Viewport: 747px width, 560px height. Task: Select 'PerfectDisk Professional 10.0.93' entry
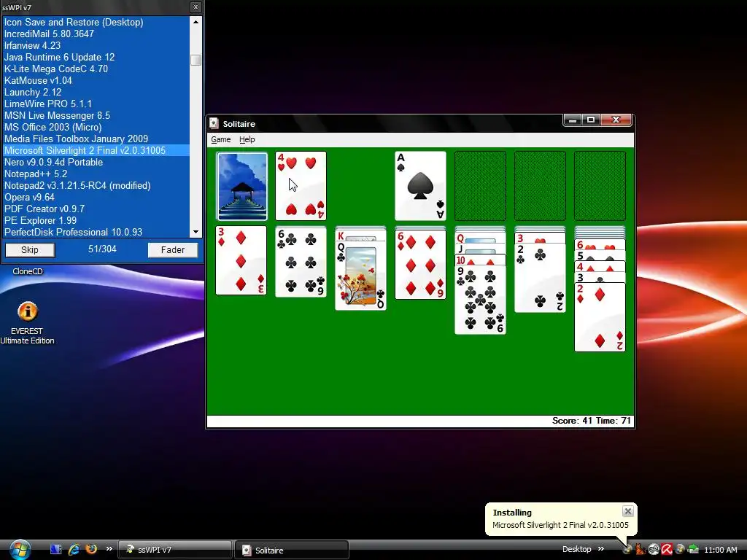(96, 232)
